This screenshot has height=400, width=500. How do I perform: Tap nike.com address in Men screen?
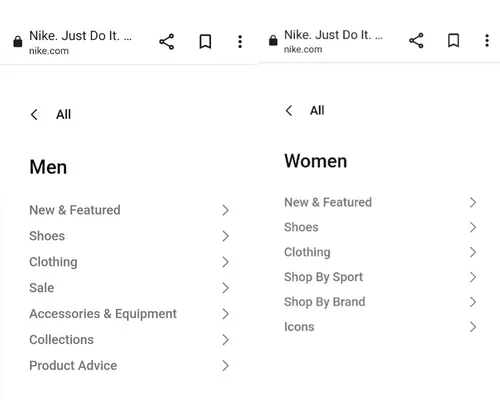pyautogui.click(x=49, y=51)
